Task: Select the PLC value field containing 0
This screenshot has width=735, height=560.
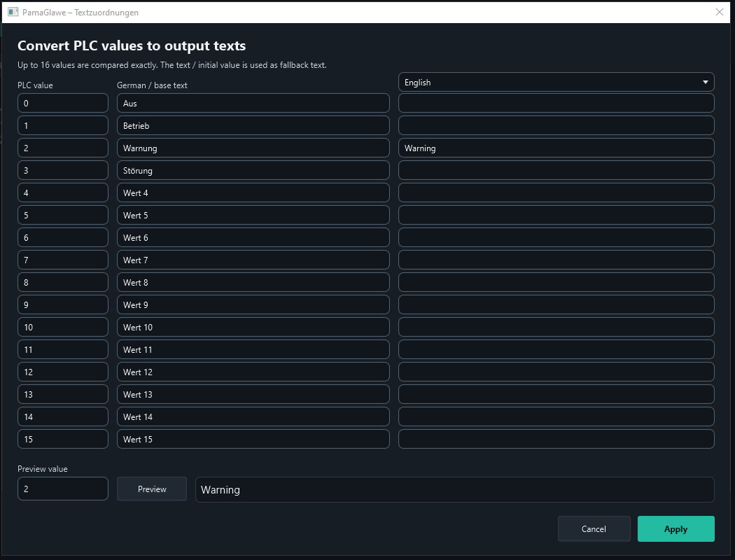Action: pos(63,103)
